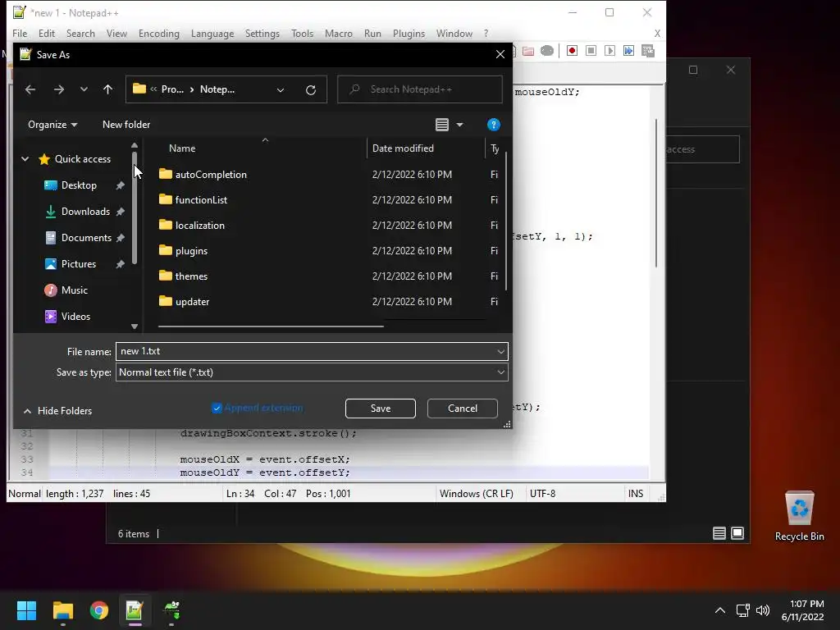The height and width of the screenshot is (630, 840).
Task: Select Pictures in Quick access
Action: [78, 264]
